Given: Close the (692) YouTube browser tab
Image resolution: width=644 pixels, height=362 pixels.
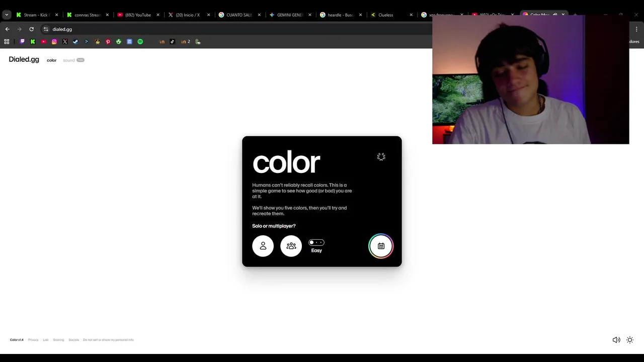Looking at the screenshot, I should click(158, 15).
